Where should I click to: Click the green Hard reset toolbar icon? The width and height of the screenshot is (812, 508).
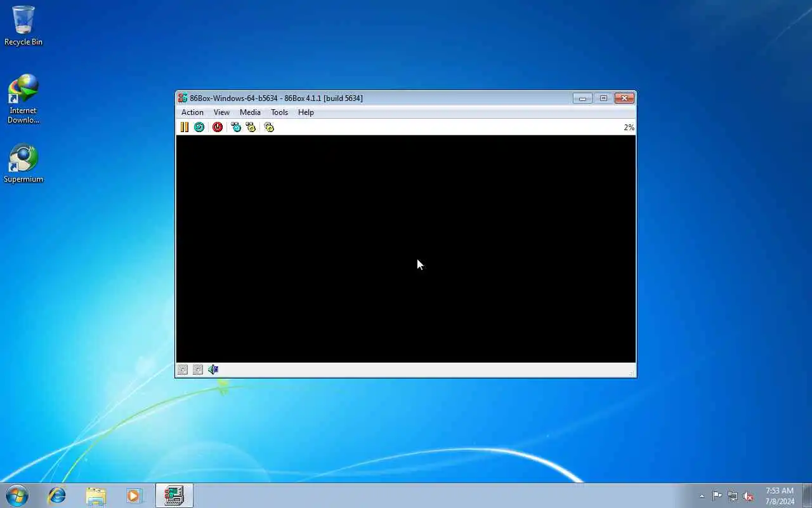(x=199, y=127)
